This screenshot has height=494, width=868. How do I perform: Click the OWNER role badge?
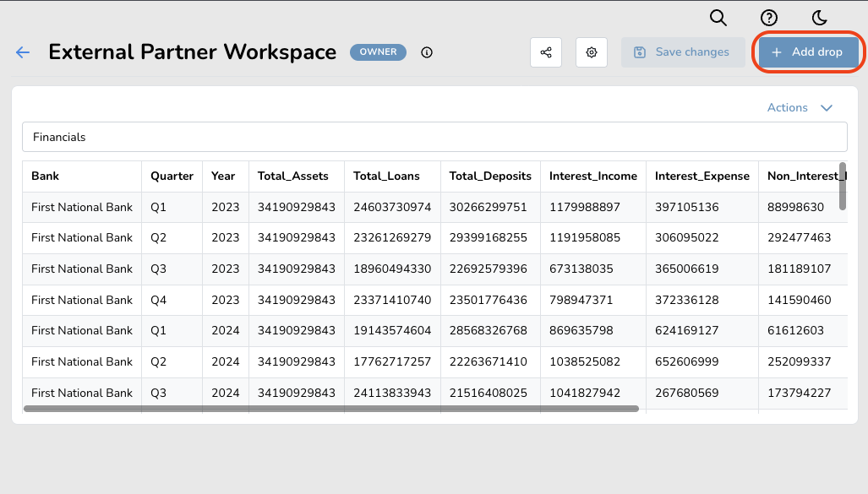378,52
